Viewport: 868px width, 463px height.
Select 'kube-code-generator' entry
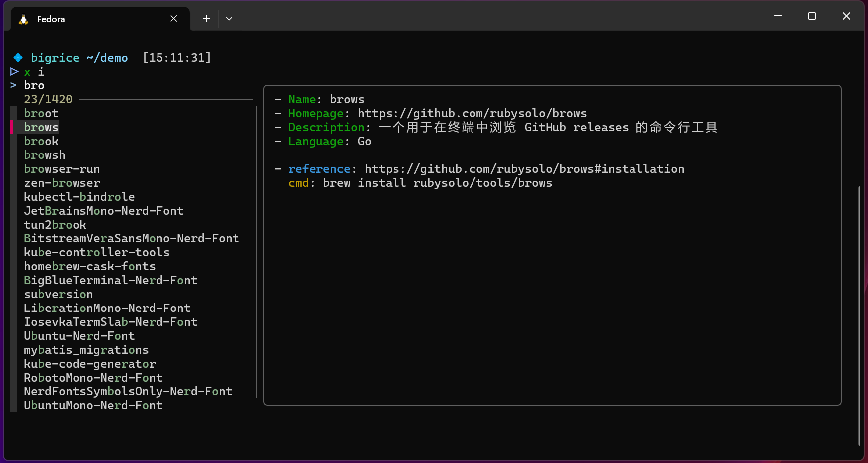tap(90, 364)
